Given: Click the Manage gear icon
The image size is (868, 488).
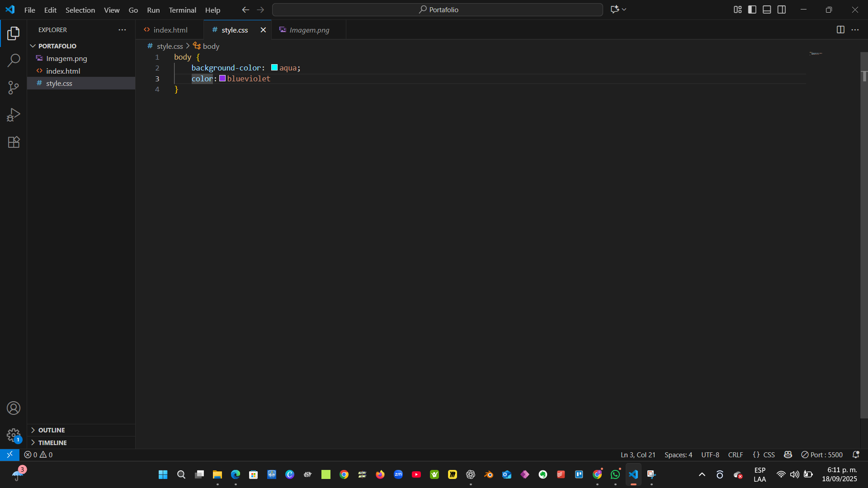Looking at the screenshot, I should (14, 435).
